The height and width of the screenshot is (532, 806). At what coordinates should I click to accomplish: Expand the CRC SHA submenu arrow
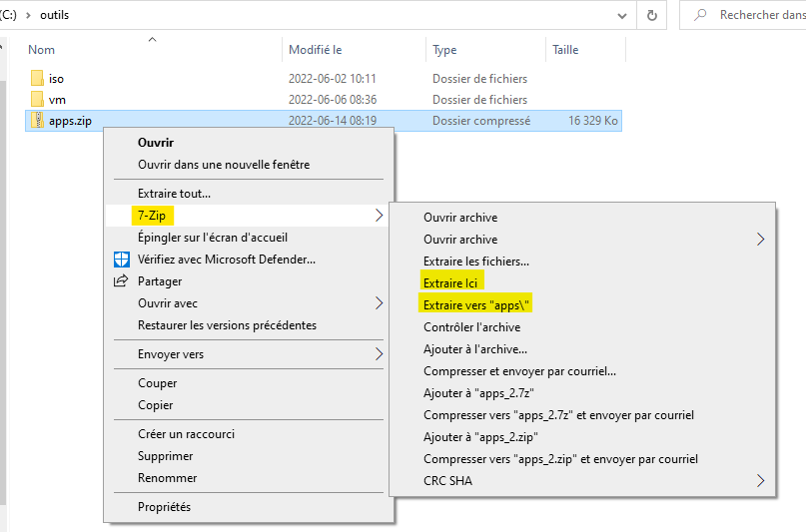tap(760, 481)
